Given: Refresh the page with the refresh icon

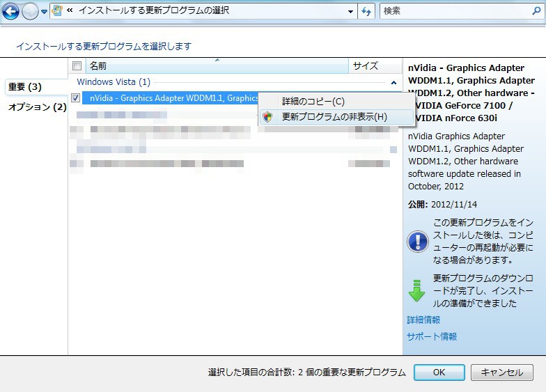Looking at the screenshot, I should (x=366, y=11).
